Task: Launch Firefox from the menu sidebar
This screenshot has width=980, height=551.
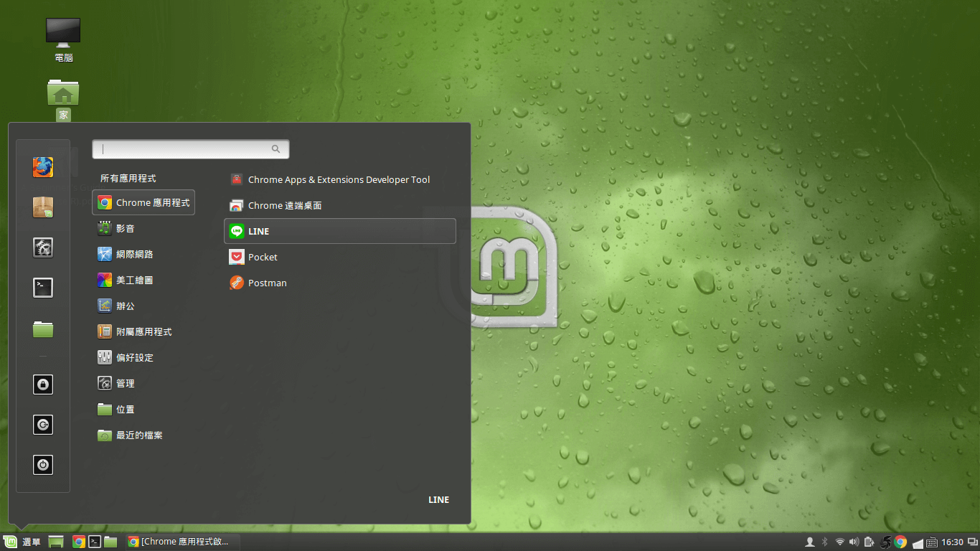Action: (x=43, y=166)
